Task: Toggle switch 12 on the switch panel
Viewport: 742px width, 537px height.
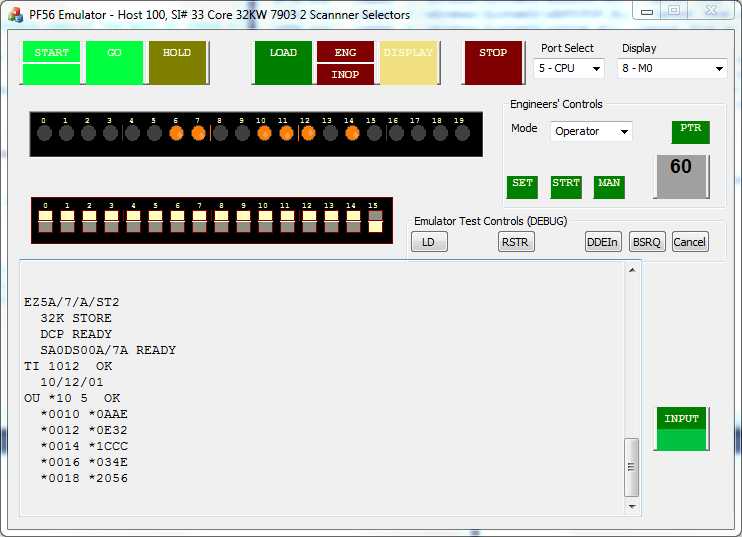Action: [x=309, y=221]
